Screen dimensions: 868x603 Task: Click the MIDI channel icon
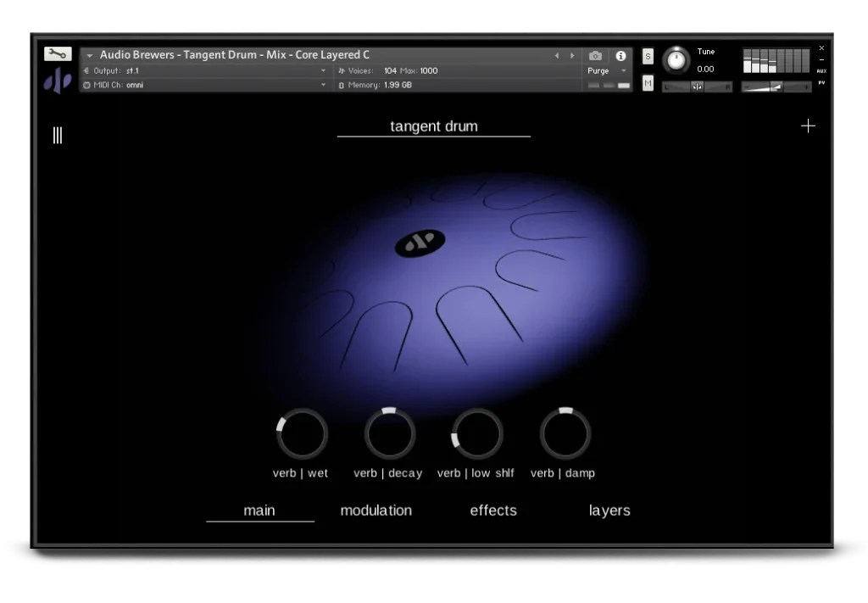tap(86, 86)
